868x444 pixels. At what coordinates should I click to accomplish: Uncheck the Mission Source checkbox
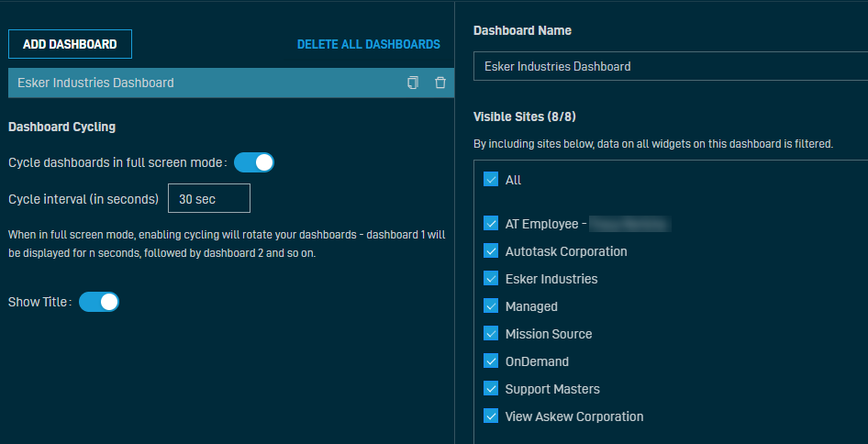[x=491, y=334]
